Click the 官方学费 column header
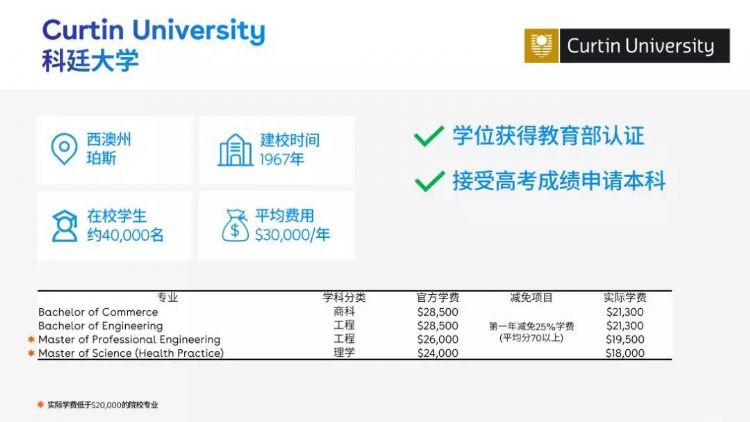Image resolution: width=750 pixels, height=422 pixels. pyautogui.click(x=438, y=298)
